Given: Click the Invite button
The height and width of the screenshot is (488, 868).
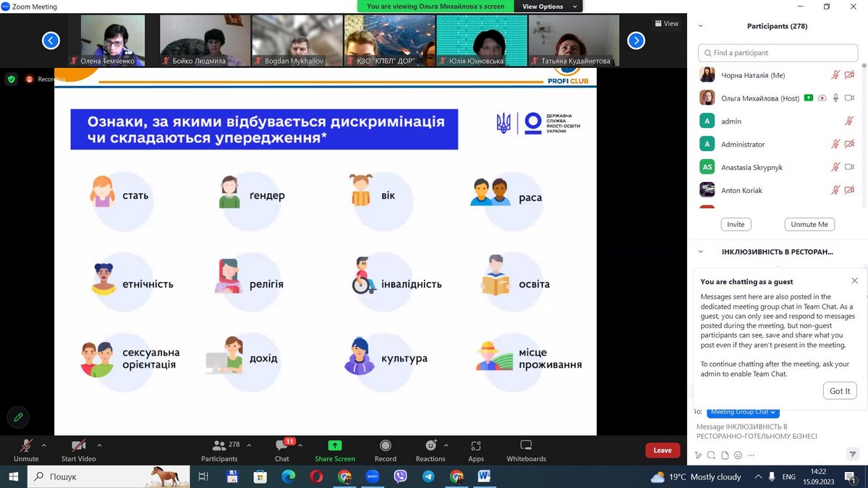Looking at the screenshot, I should point(736,224).
